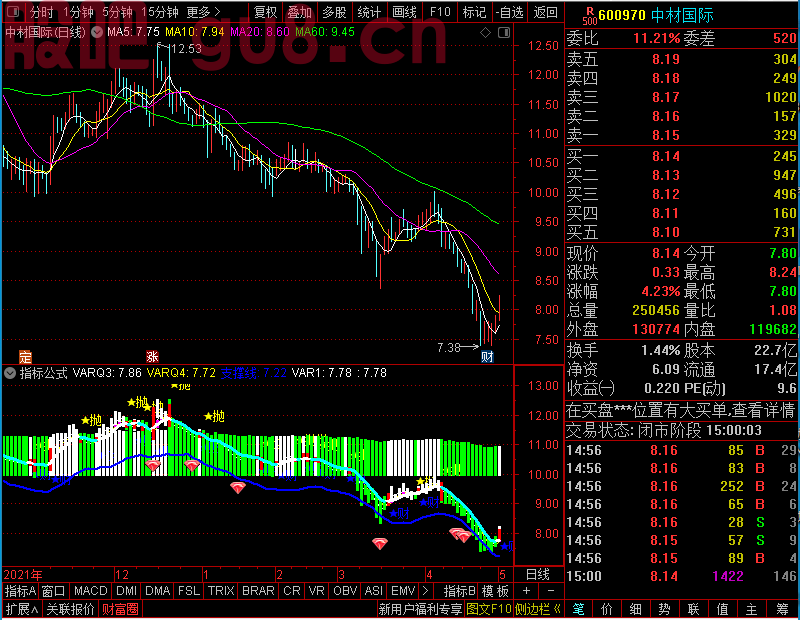
Task: Zoom in chart with + button
Action: (x=527, y=591)
